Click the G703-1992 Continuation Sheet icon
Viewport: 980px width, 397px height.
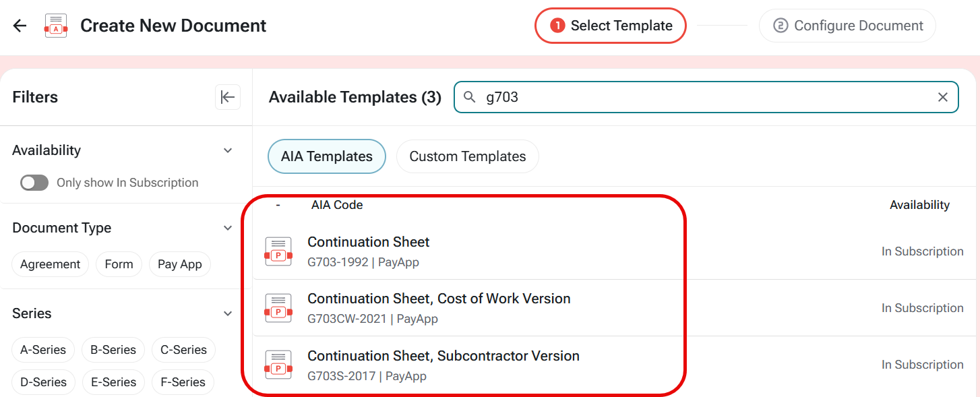pos(278,251)
